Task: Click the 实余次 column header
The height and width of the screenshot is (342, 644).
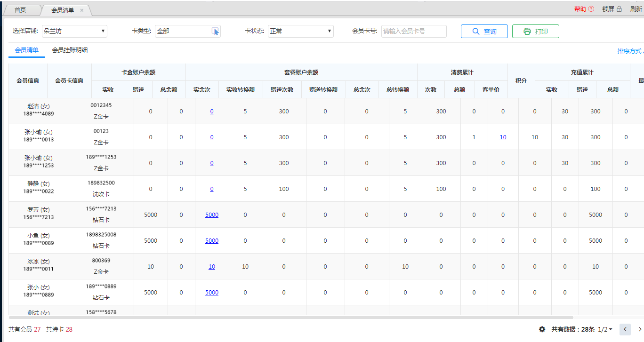Action: point(202,89)
